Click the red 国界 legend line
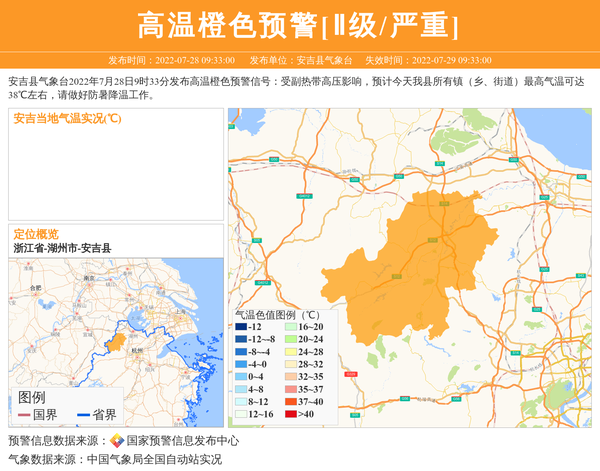Viewport: 600px width, 471px height. [24, 414]
